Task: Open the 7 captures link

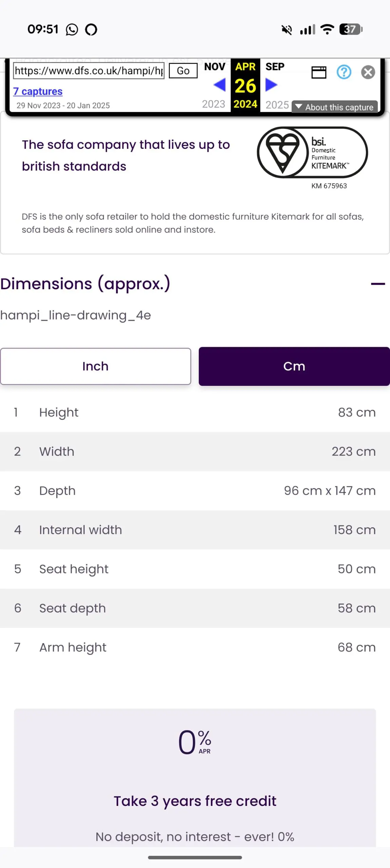Action: (38, 92)
